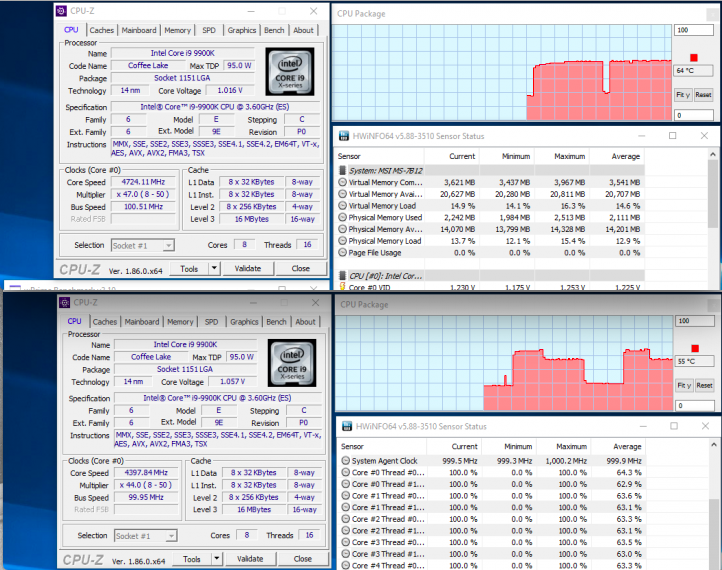Click Core Voltage value 1.057 V
The image size is (722, 570).
[x=233, y=382]
